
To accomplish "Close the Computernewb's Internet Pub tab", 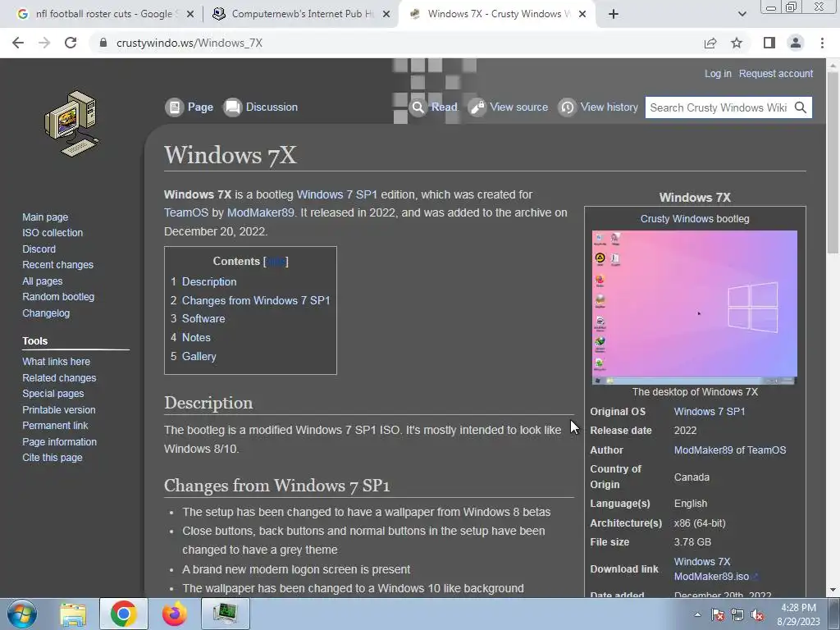I will pos(386,14).
